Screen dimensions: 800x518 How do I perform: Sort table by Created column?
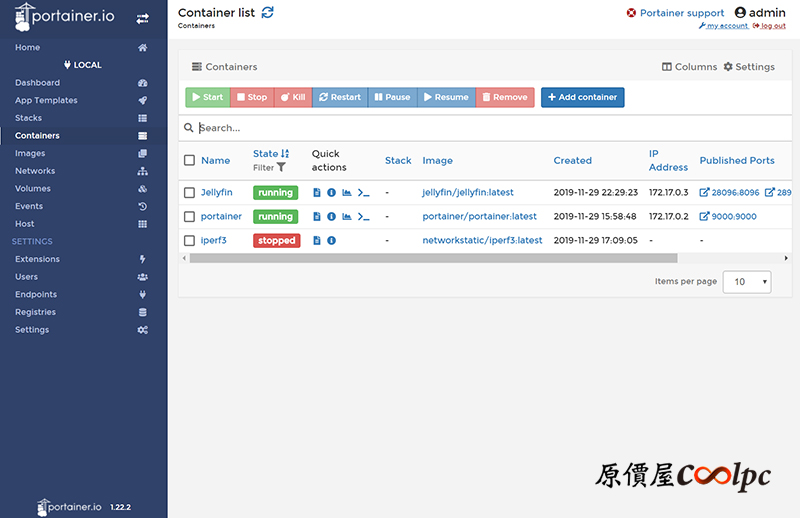tap(572, 160)
